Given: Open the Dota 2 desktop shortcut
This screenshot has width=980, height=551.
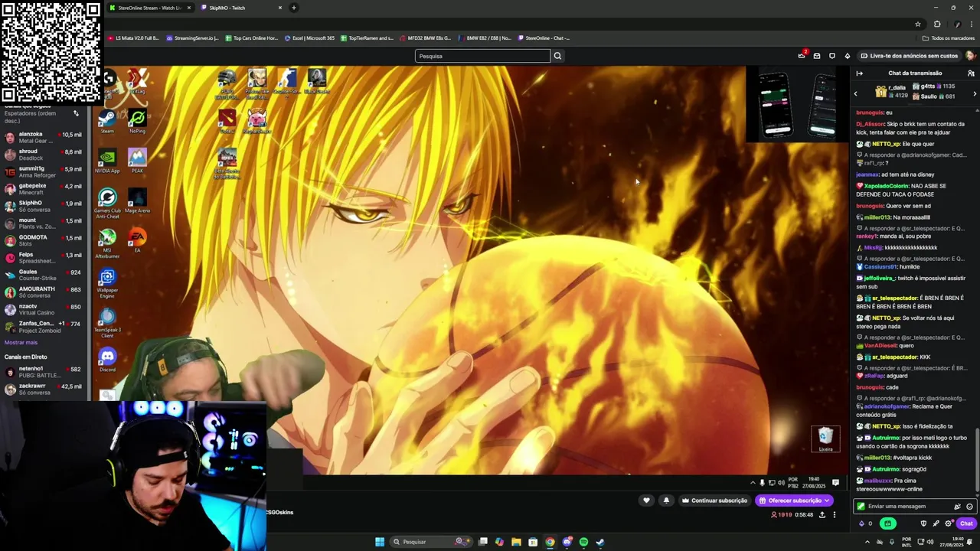Looking at the screenshot, I should 227,121.
